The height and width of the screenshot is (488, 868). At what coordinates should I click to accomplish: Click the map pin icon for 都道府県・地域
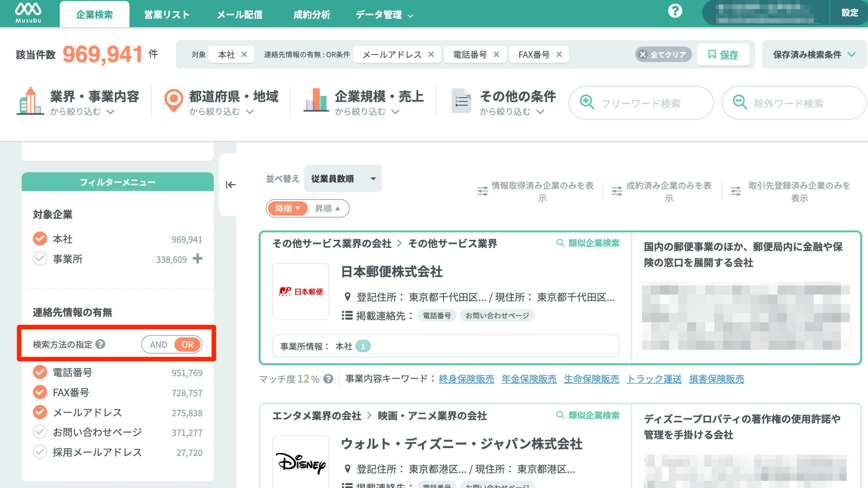pyautogui.click(x=173, y=101)
